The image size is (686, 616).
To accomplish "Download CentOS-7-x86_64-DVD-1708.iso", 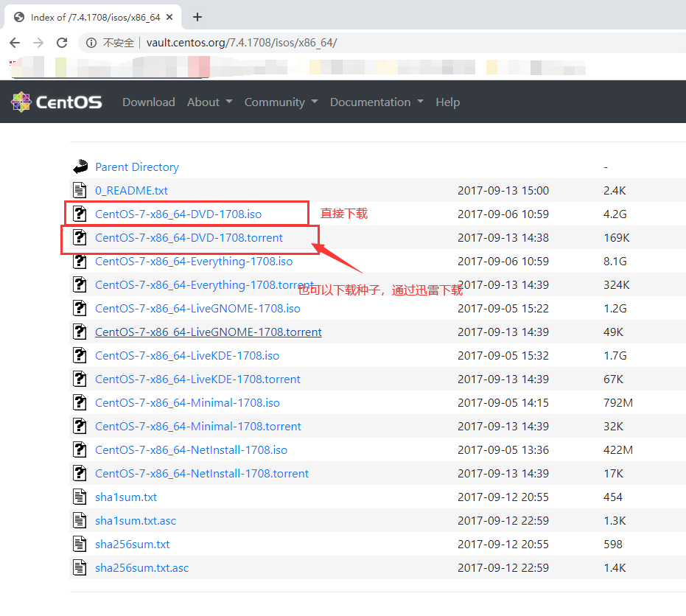I will click(178, 214).
